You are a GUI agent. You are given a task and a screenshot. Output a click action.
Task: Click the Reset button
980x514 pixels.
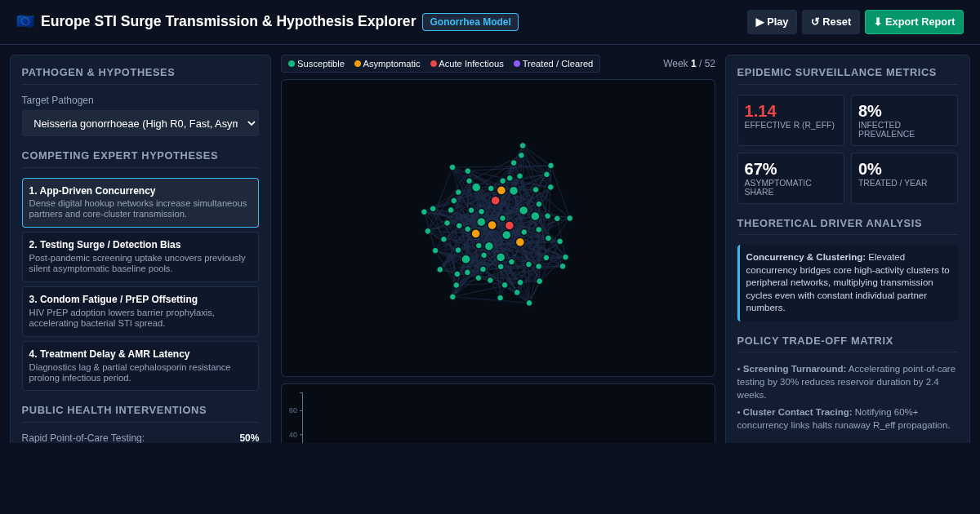pyautogui.click(x=831, y=22)
